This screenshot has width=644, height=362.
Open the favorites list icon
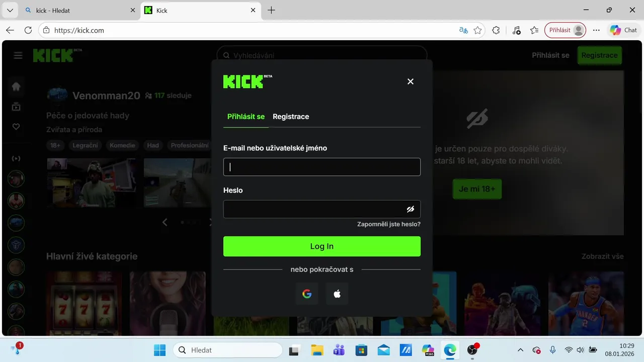[534, 30]
